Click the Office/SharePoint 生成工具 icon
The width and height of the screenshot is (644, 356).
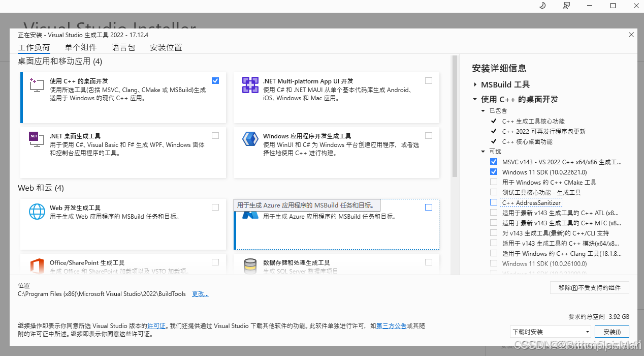pyautogui.click(x=37, y=266)
